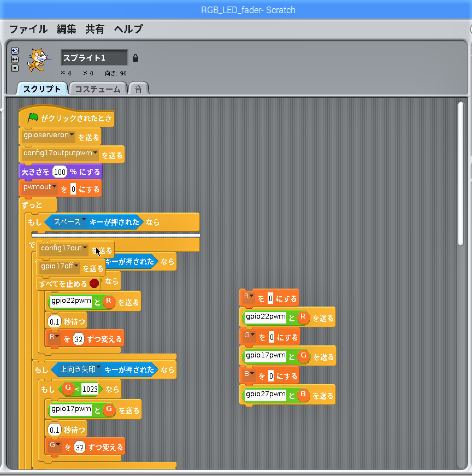
Task: Click the スプライト1 sprite name field
Action: click(95, 58)
